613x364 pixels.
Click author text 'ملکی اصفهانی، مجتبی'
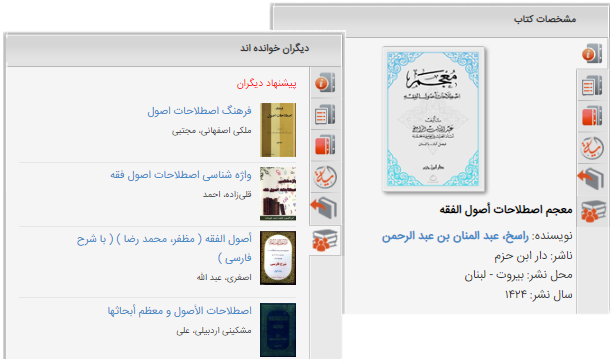click(x=212, y=131)
